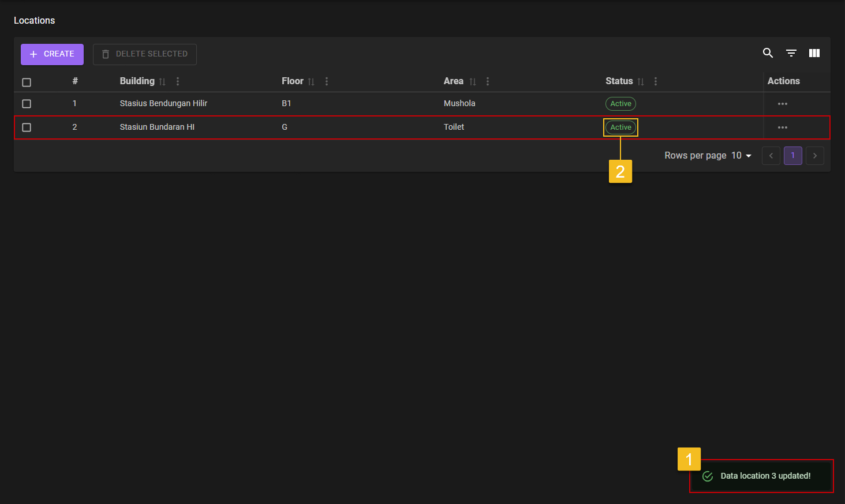
Task: Open the actions menu for Stasius Bendungan Hilir
Action: [782, 103]
